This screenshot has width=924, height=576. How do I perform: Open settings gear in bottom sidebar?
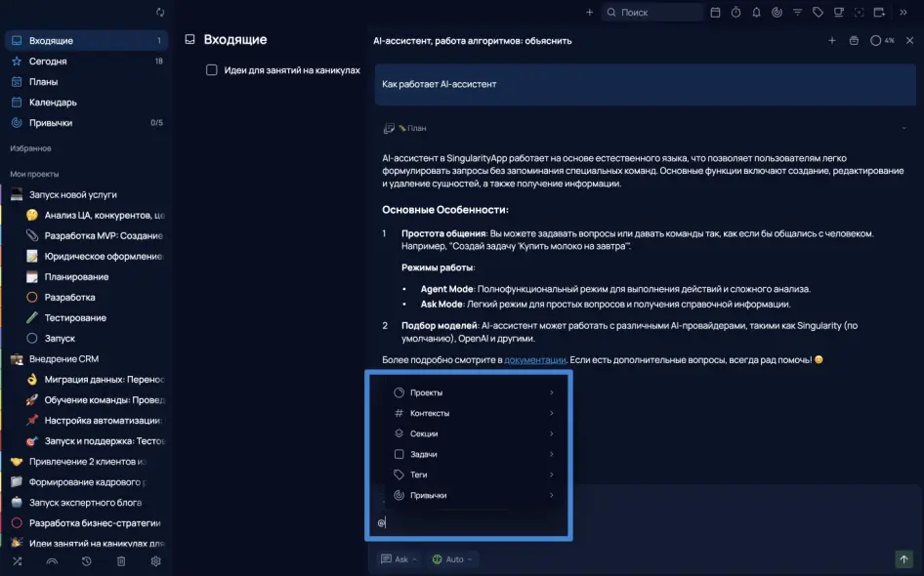[x=155, y=561]
